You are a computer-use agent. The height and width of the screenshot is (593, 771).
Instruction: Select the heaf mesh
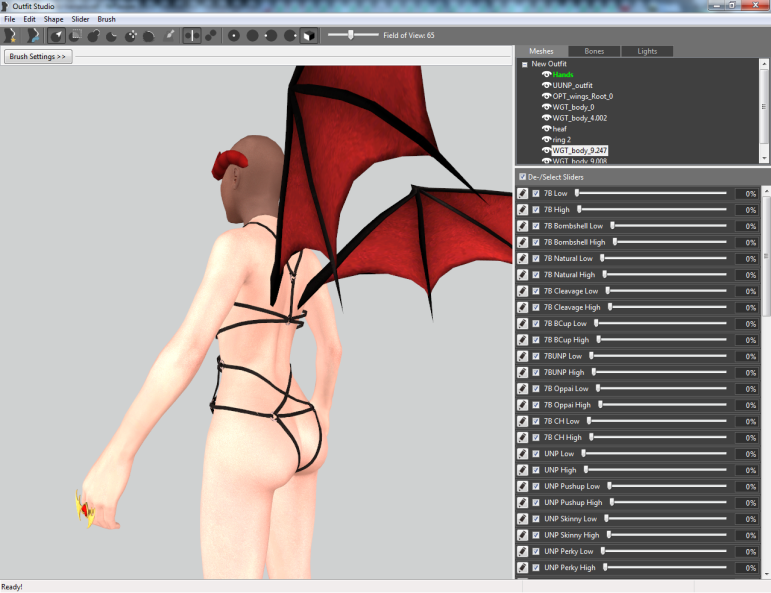coord(560,129)
